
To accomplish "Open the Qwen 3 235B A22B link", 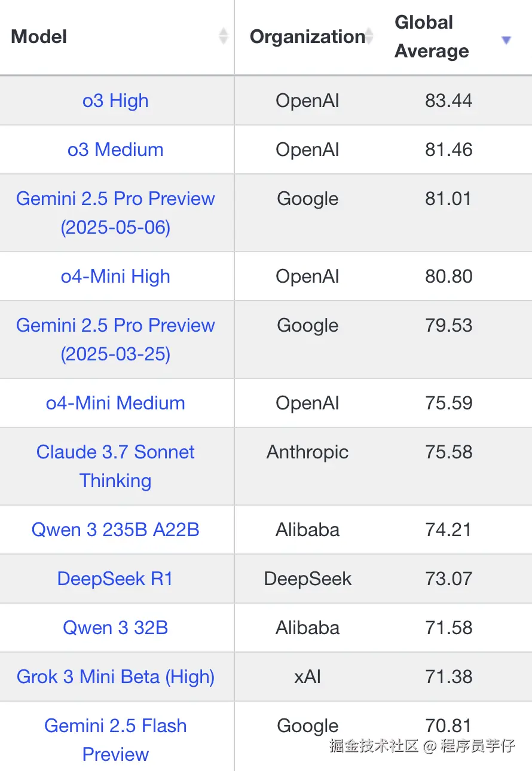I will tap(115, 530).
